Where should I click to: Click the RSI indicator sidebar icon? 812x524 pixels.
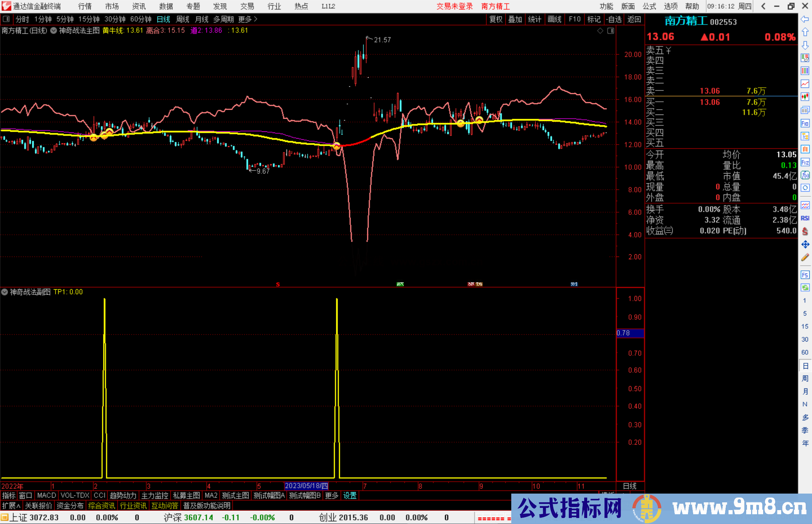click(x=805, y=218)
